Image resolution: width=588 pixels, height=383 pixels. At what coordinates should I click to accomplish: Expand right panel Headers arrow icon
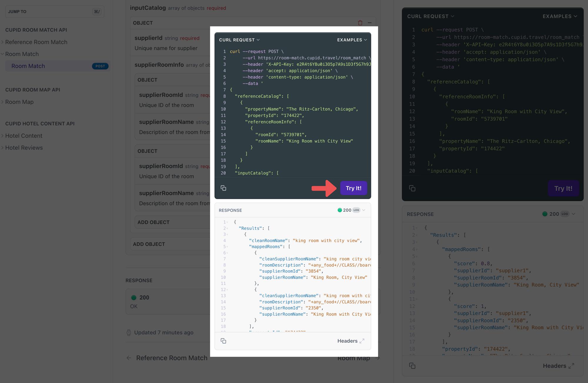click(x=571, y=366)
